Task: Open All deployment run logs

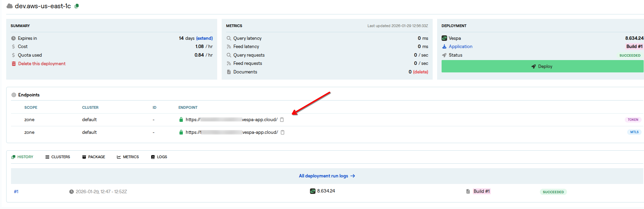Action: coord(326,176)
